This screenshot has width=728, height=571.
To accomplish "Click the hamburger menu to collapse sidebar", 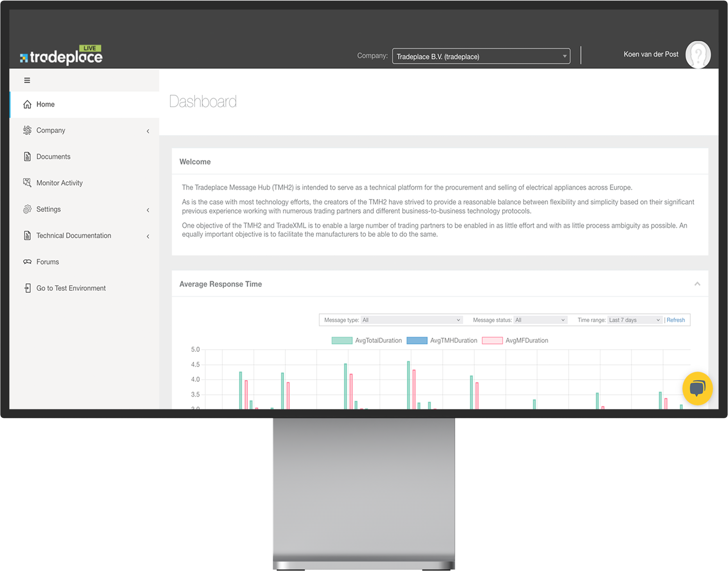I will point(27,80).
